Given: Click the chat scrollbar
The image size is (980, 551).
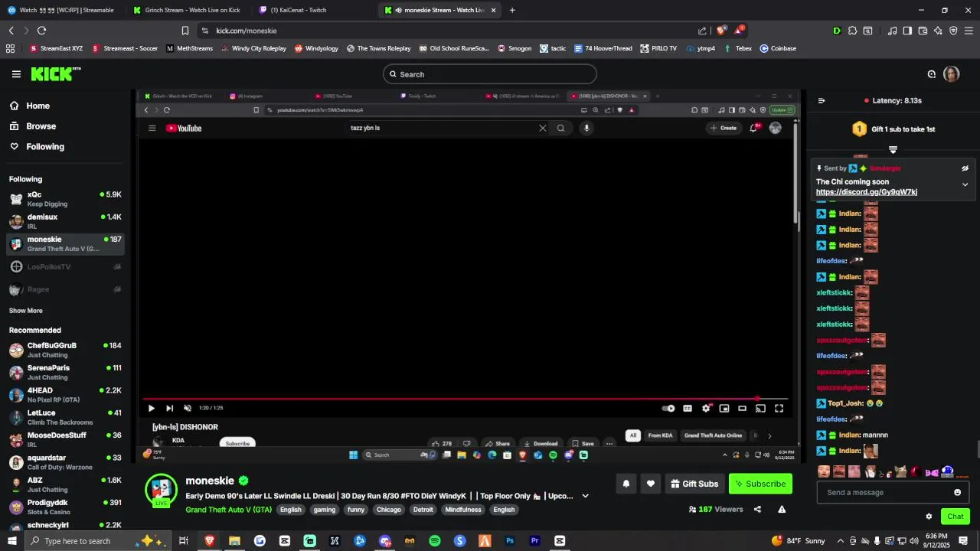Looking at the screenshot, I should [x=978, y=449].
